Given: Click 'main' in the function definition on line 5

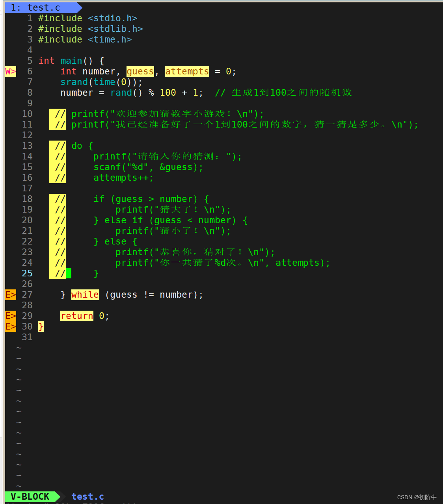Looking at the screenshot, I should tap(71, 61).
